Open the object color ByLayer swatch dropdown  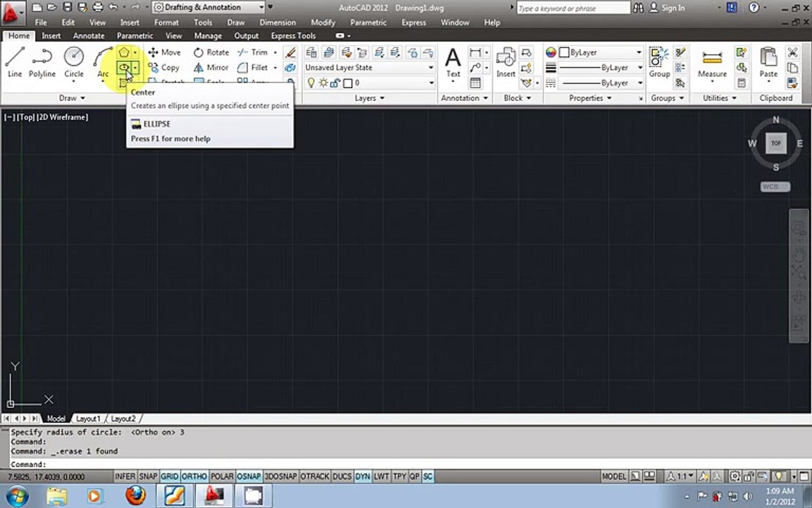(x=601, y=52)
